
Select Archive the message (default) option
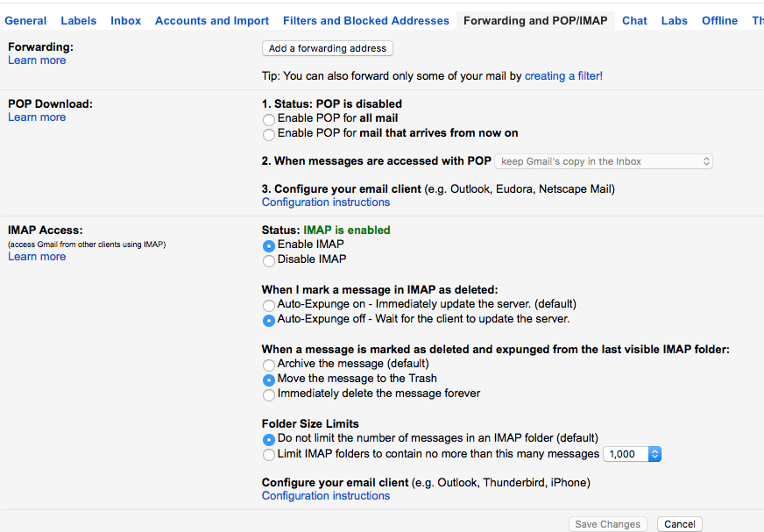(269, 364)
